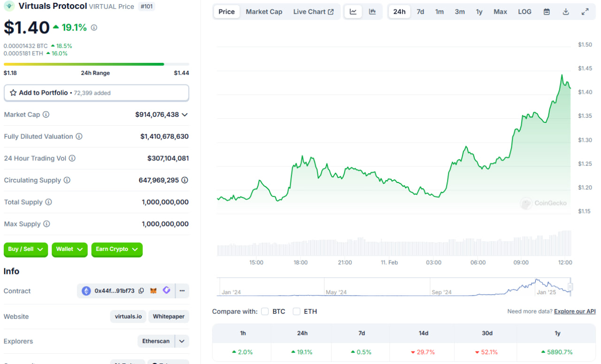
Task: Click the 24 Hour Trading Vol info icon
Action: 72,159
